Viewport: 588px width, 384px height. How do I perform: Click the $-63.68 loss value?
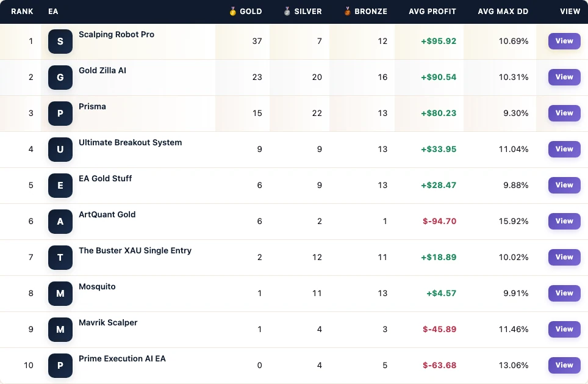click(440, 366)
